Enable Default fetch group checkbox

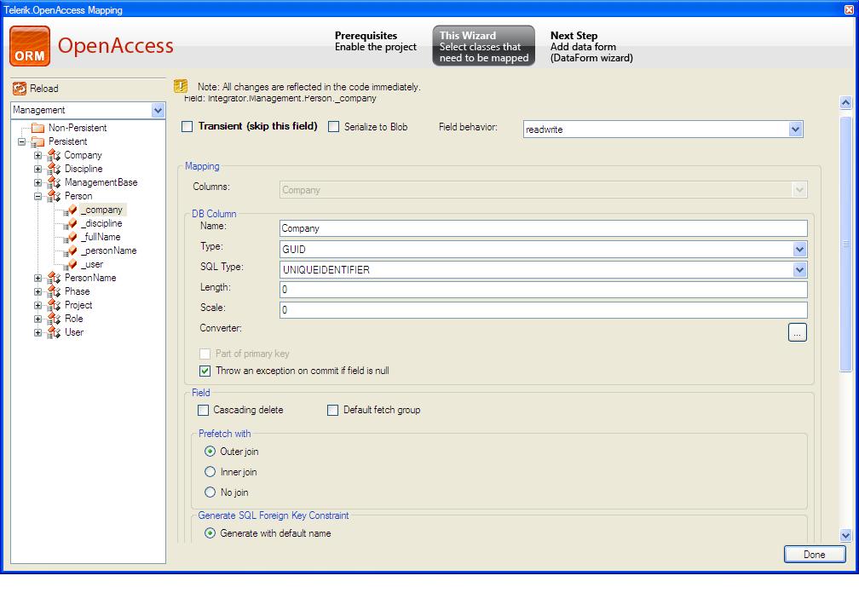pyautogui.click(x=332, y=410)
